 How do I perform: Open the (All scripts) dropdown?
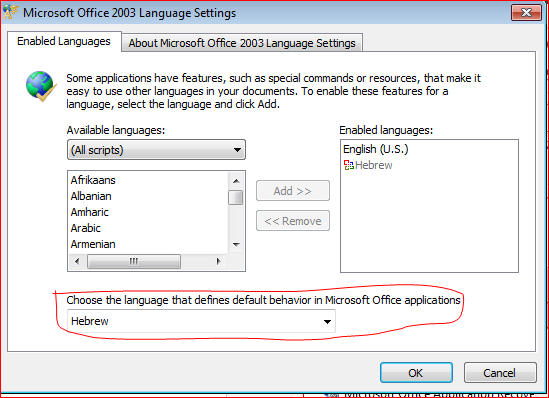coord(156,150)
